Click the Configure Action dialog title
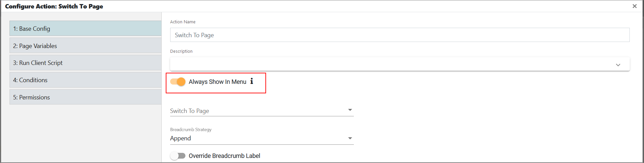644x163 pixels. 54,6
